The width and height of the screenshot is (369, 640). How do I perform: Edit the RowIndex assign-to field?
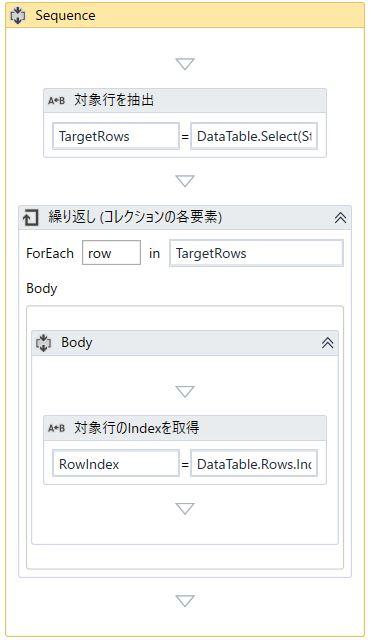click(116, 464)
